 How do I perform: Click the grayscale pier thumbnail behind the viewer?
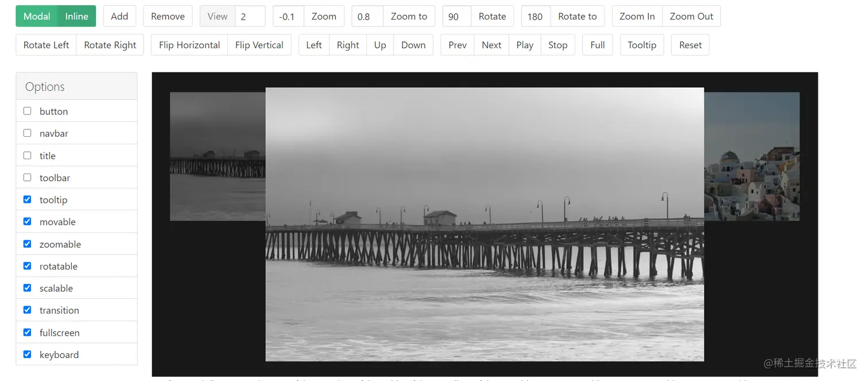click(x=218, y=156)
